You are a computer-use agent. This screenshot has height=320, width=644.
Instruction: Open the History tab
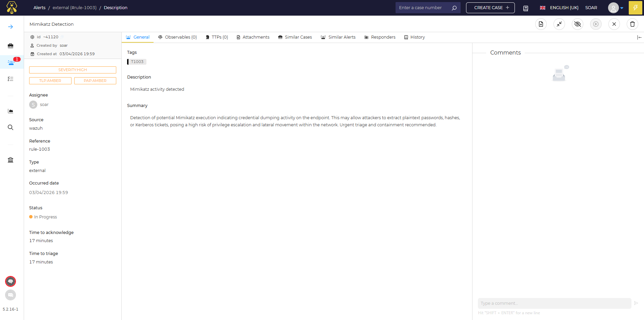coord(415,37)
